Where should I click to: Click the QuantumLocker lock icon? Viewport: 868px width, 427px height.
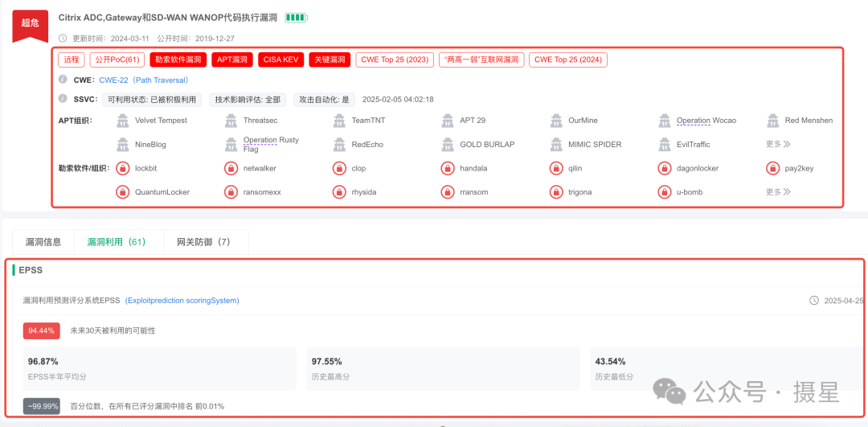[122, 192]
